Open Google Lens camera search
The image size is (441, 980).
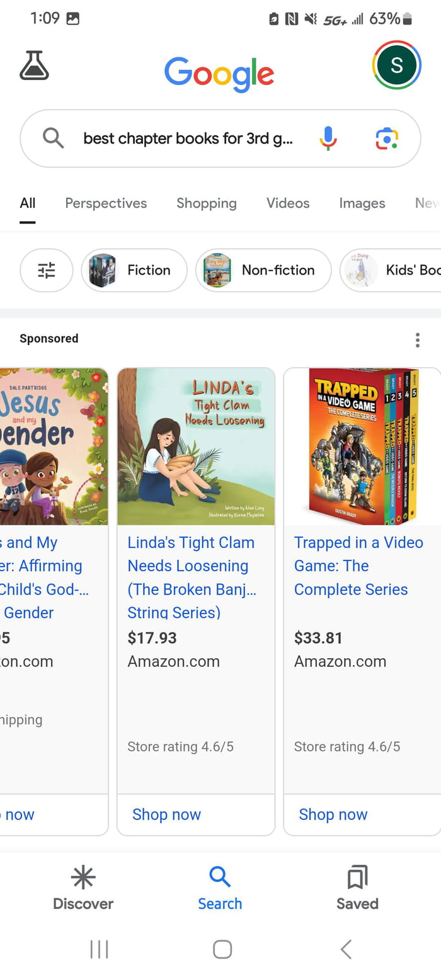tap(387, 138)
